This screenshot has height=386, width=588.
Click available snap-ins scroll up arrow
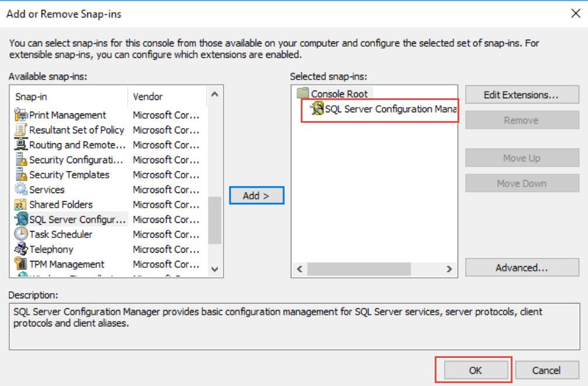(215, 94)
